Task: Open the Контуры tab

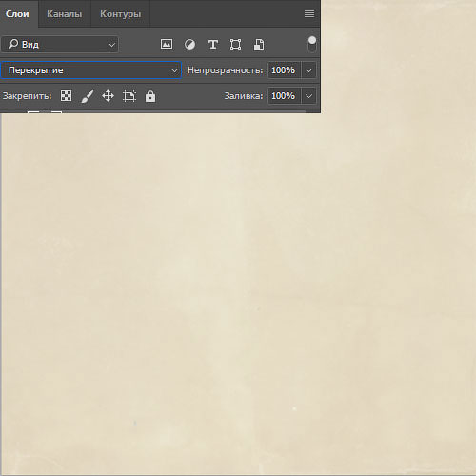Action: point(120,14)
